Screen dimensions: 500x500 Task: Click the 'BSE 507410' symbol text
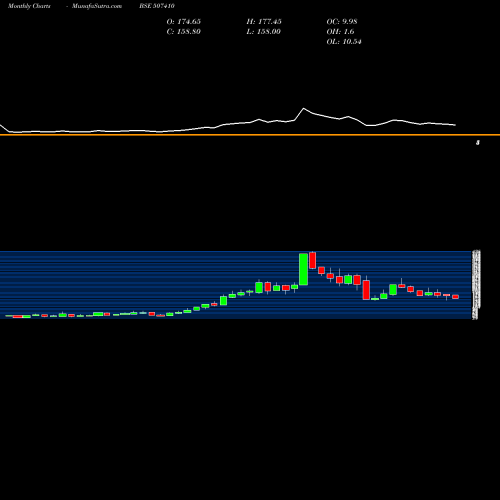[x=157, y=6]
